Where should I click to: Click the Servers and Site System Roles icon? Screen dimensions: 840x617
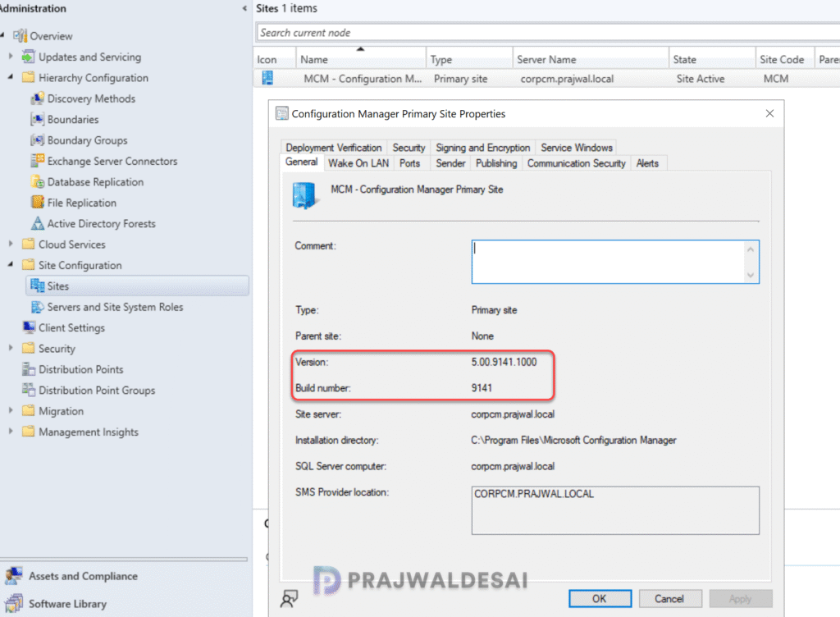click(x=38, y=307)
